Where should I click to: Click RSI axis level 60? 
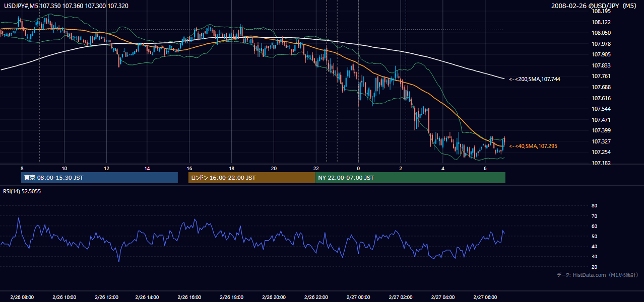point(594,226)
